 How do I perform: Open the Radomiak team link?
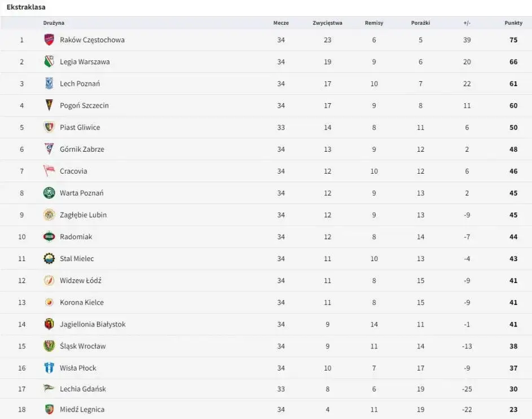[x=76, y=237]
